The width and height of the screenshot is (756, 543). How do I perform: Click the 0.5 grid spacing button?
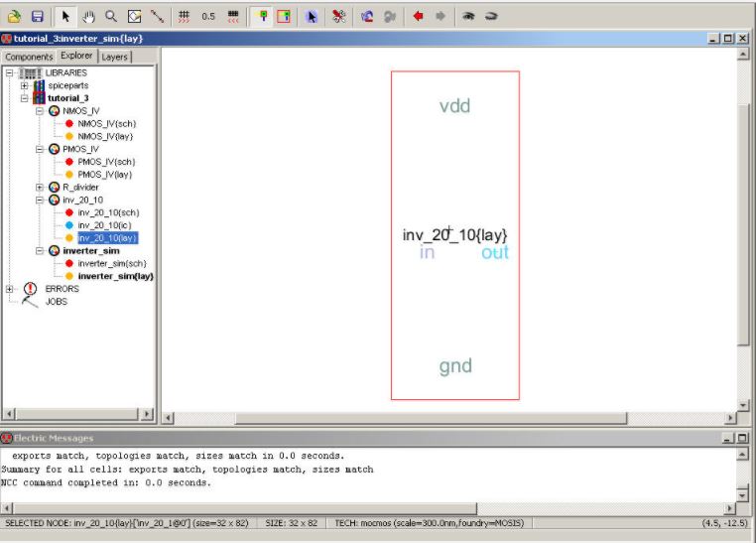(x=207, y=16)
